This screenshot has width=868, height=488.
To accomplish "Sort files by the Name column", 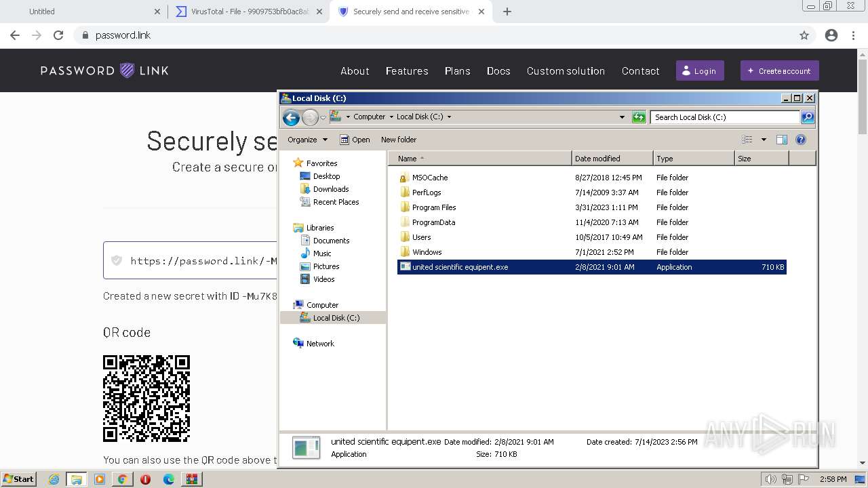I will coord(479,159).
